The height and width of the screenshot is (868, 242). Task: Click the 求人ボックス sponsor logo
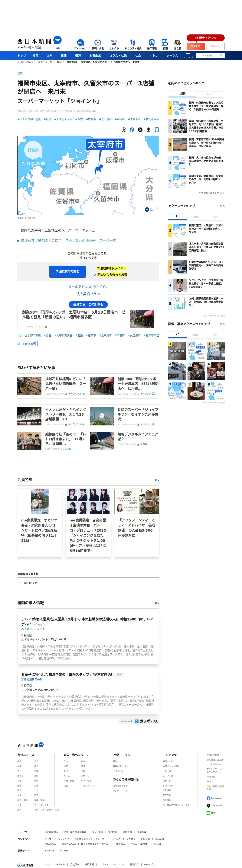(146, 721)
